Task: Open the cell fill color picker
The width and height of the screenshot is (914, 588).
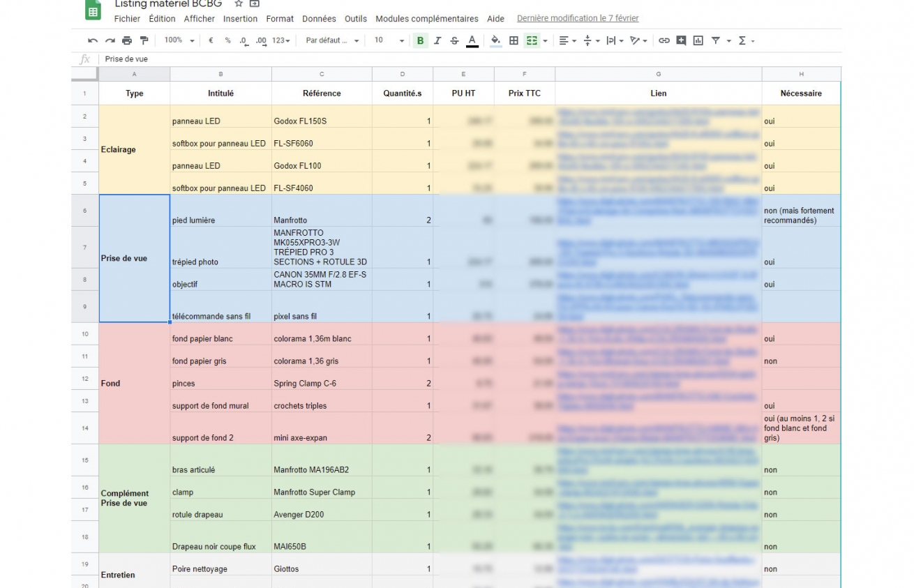Action: [x=495, y=40]
